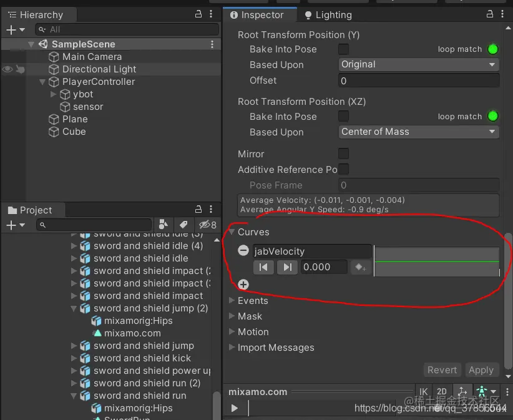The height and width of the screenshot is (420, 513).
Task: Click the Position (Y) Offset field
Action: 418,81
